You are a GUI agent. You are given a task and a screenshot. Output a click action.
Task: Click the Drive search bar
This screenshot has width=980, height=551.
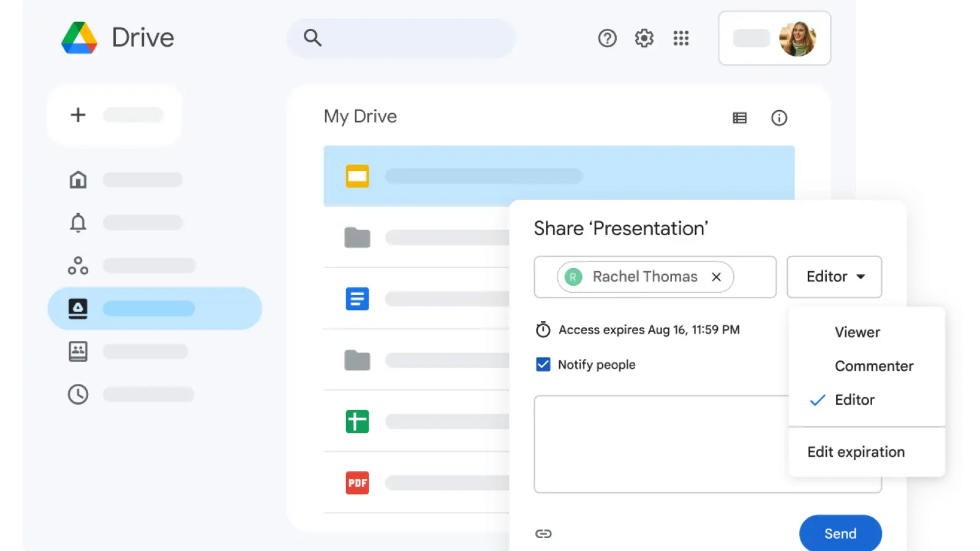401,38
